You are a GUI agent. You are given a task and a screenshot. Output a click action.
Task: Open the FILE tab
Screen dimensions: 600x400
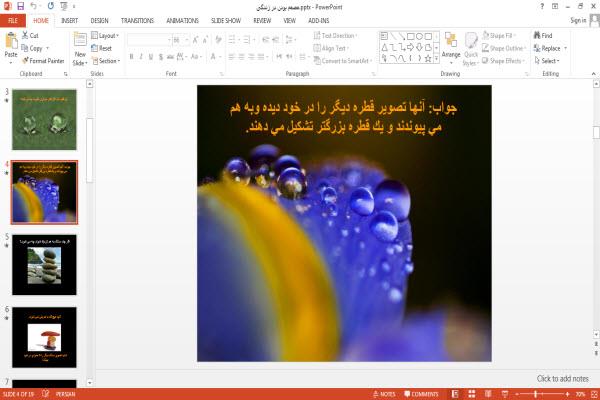pyautogui.click(x=13, y=21)
